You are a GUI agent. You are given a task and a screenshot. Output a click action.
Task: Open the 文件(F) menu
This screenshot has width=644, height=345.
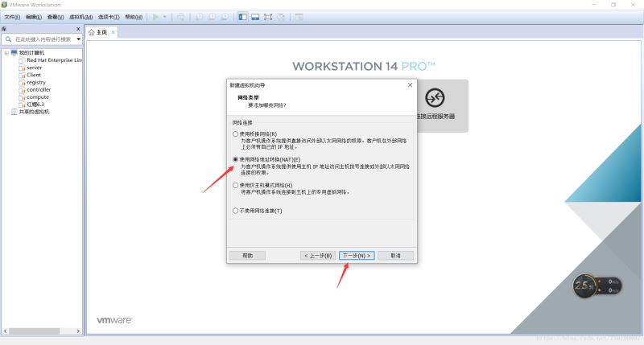pos(12,16)
